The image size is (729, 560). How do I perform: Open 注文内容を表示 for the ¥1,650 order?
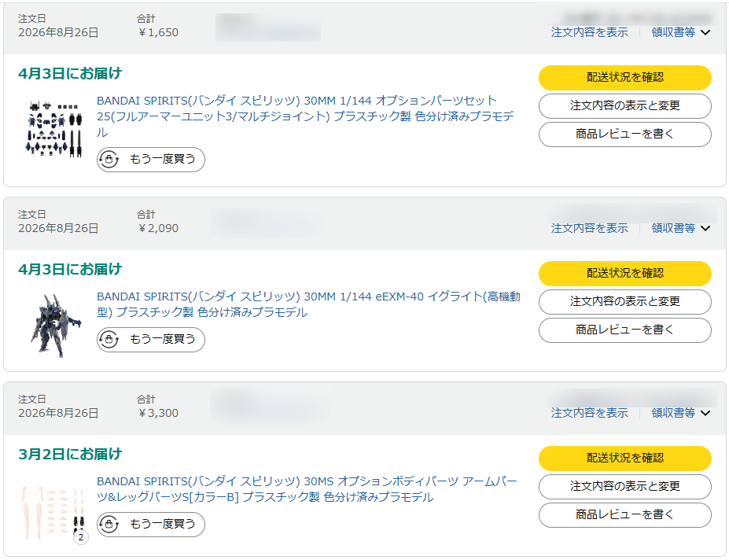(x=590, y=32)
